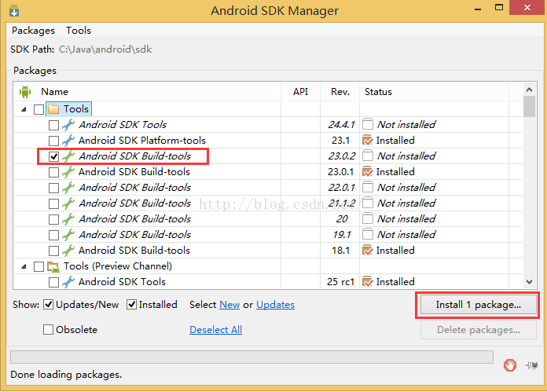
Task: Check Tools (Preview Channel) group checkbox
Action: point(39,267)
